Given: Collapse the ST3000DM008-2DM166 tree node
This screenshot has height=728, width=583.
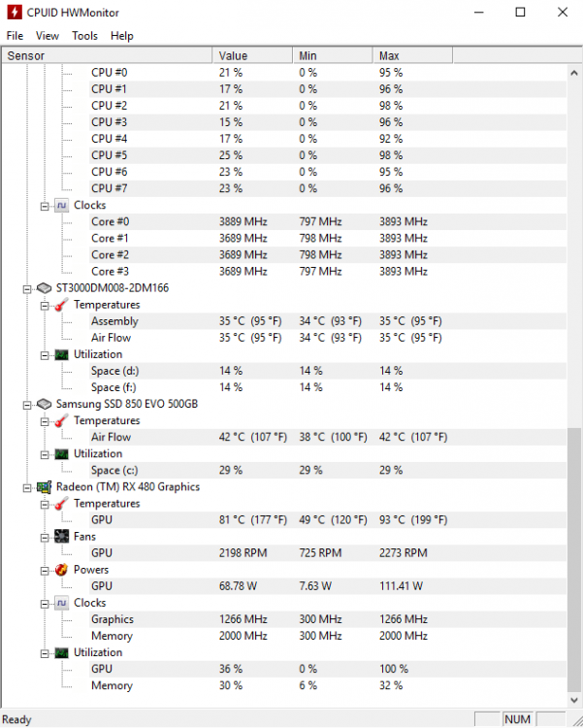Looking at the screenshot, I should pos(27,289).
